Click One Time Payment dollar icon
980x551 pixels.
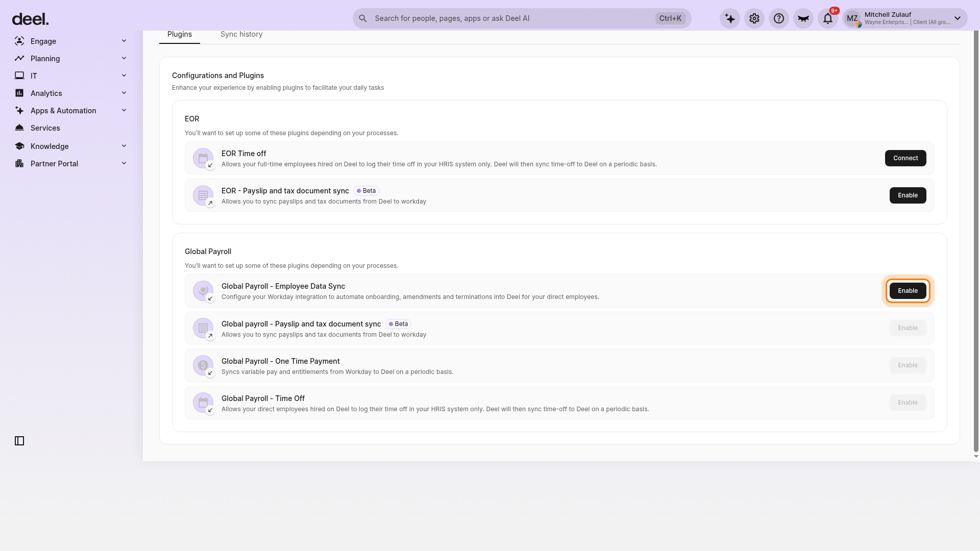(x=203, y=365)
